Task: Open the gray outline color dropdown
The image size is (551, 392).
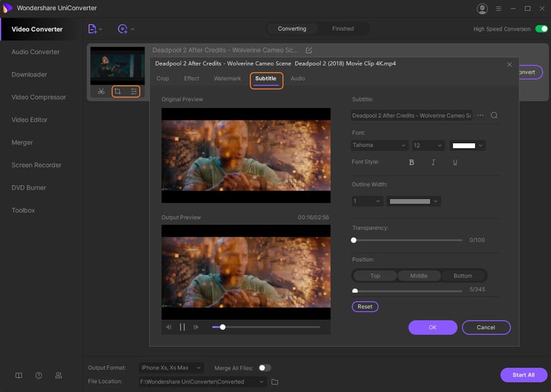Action: pyautogui.click(x=414, y=201)
